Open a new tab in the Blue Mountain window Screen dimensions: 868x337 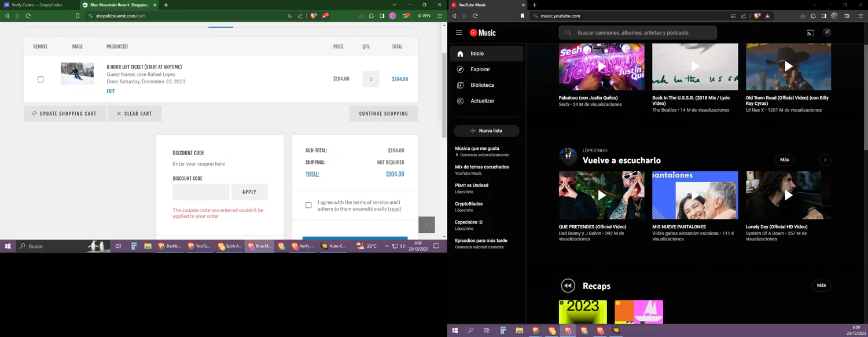point(166,5)
